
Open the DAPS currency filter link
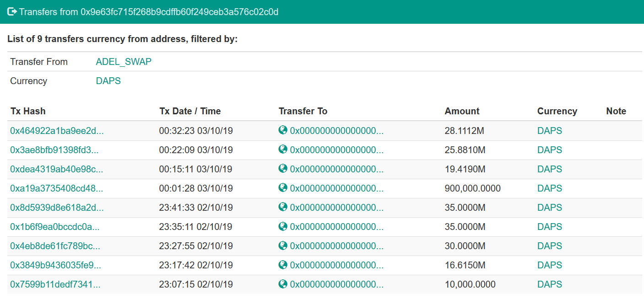coord(108,81)
